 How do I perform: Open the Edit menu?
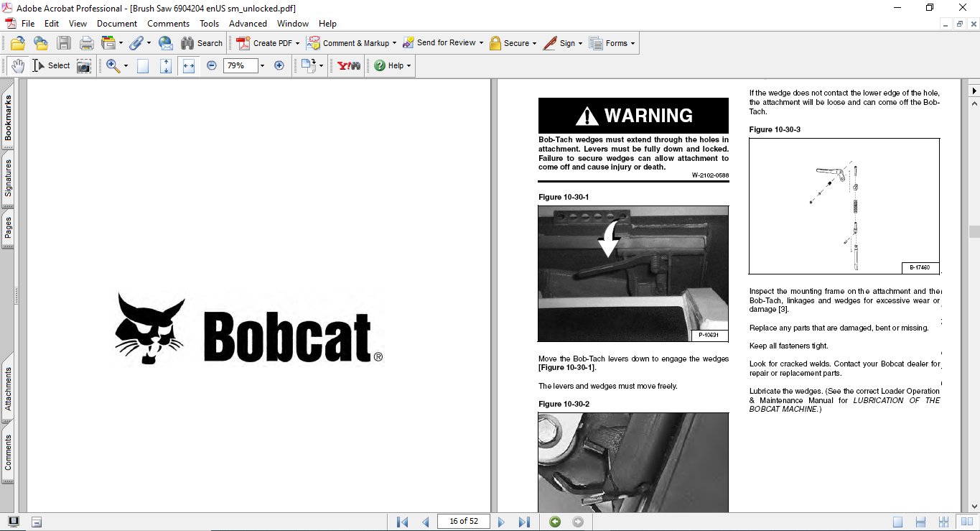click(52, 24)
